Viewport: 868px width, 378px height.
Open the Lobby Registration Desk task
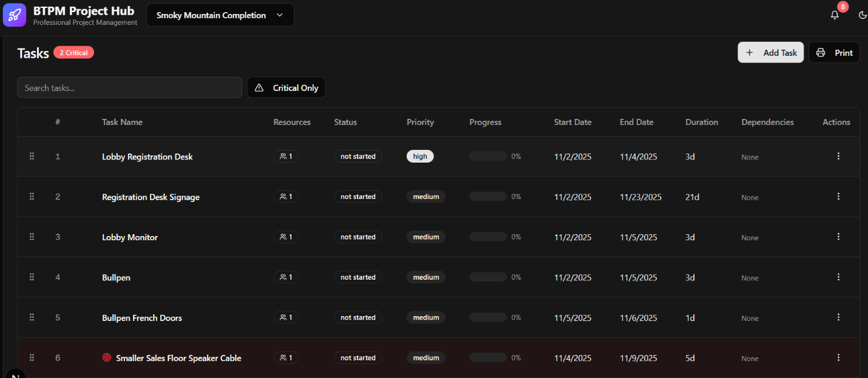[x=147, y=157]
